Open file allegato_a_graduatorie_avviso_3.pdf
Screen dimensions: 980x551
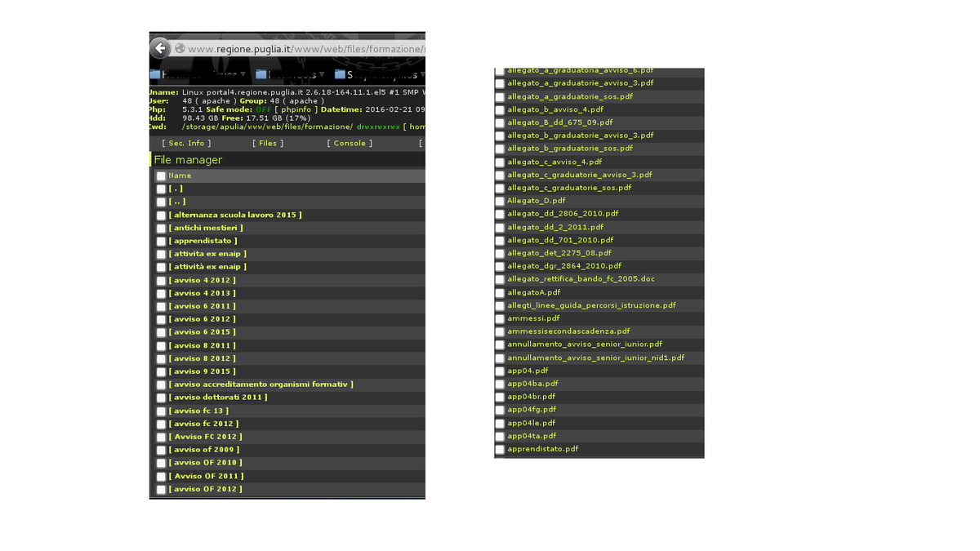point(581,83)
